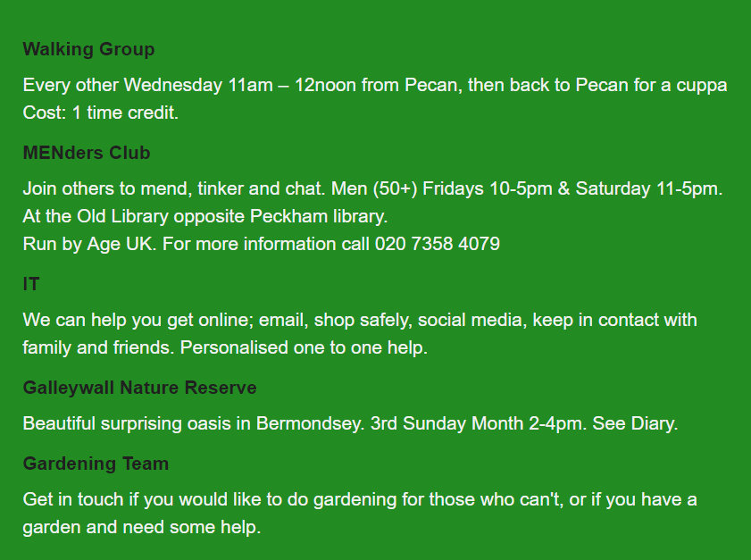Click the MENders Club heading

pyautogui.click(x=87, y=153)
